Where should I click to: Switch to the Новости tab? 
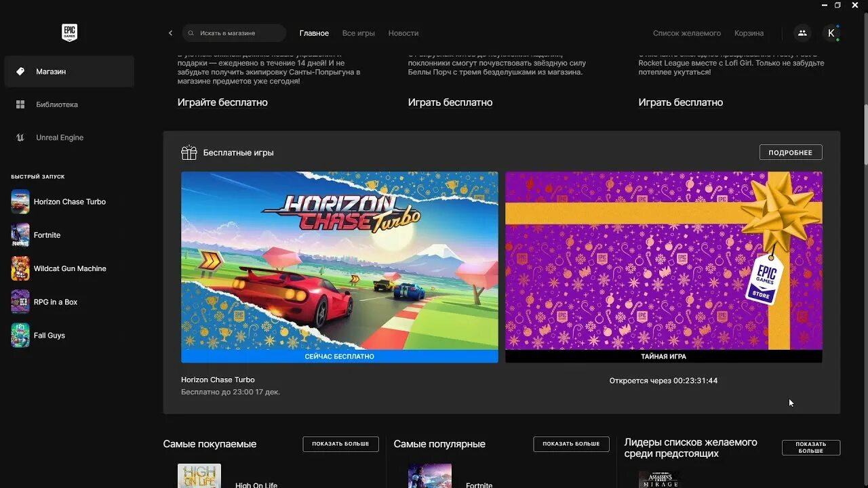tap(403, 33)
